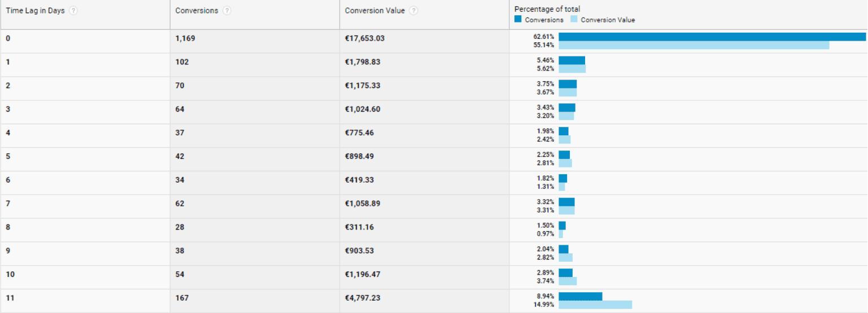This screenshot has height=313, width=868.
Task: Select the Time Lag in Days column header
Action: (x=36, y=11)
